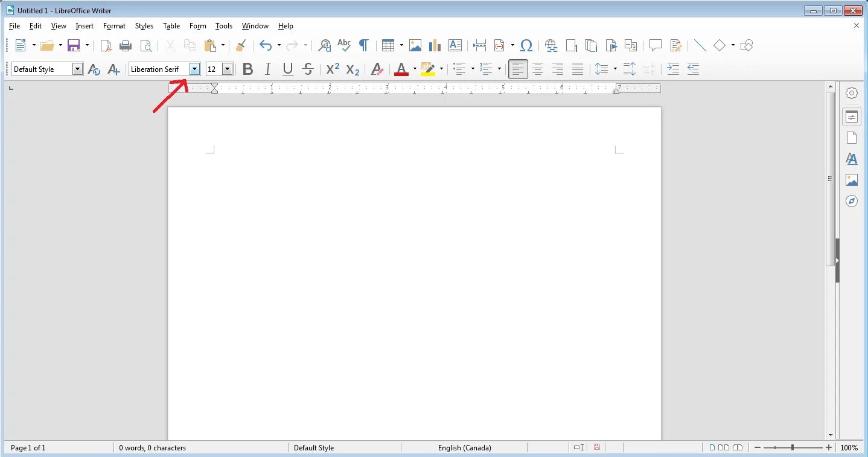This screenshot has width=868, height=457.
Task: Toggle Italic formatting
Action: (x=268, y=69)
